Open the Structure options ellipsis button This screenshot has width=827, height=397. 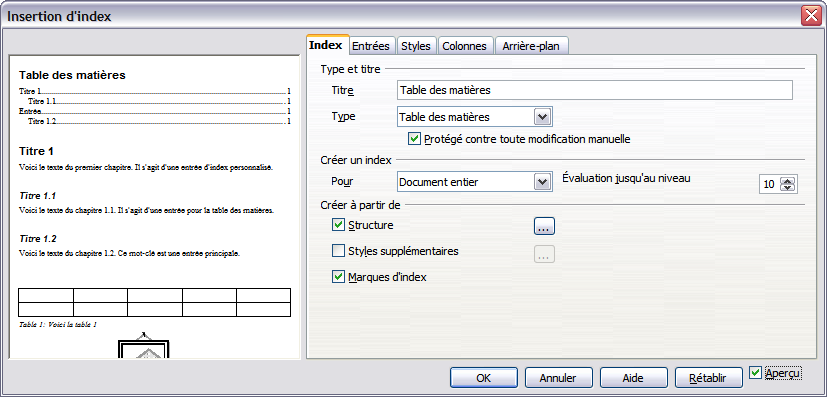[544, 226]
